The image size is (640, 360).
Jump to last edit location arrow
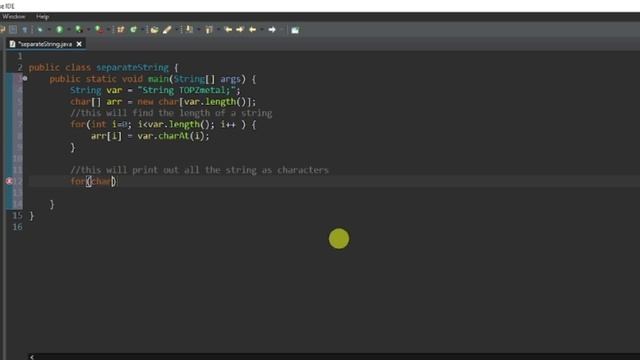tap(228, 29)
